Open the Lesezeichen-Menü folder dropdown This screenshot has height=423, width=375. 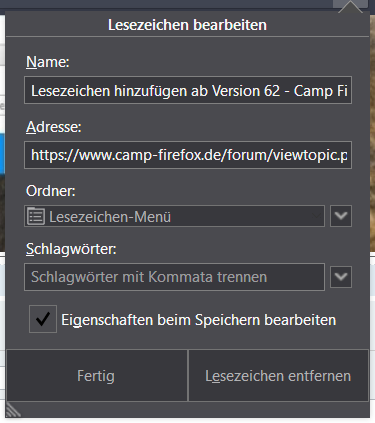(174, 216)
